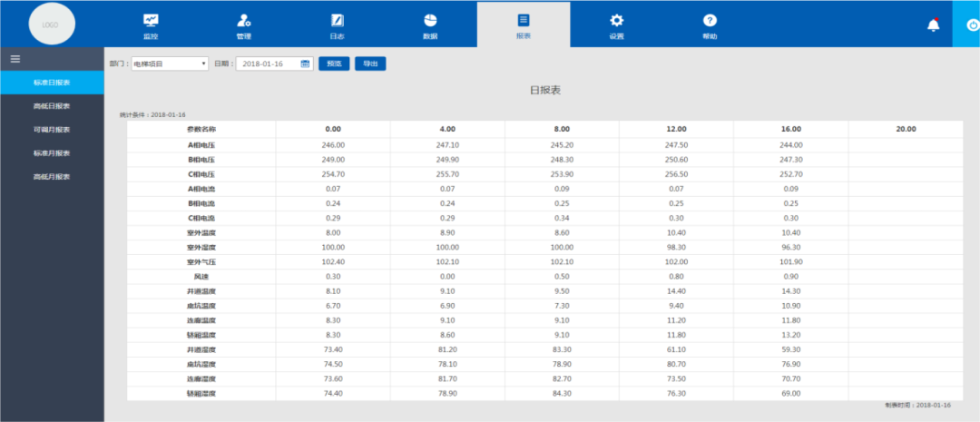This screenshot has height=422, width=980.
Task: Select the B相电流 row label
Action: tap(201, 204)
